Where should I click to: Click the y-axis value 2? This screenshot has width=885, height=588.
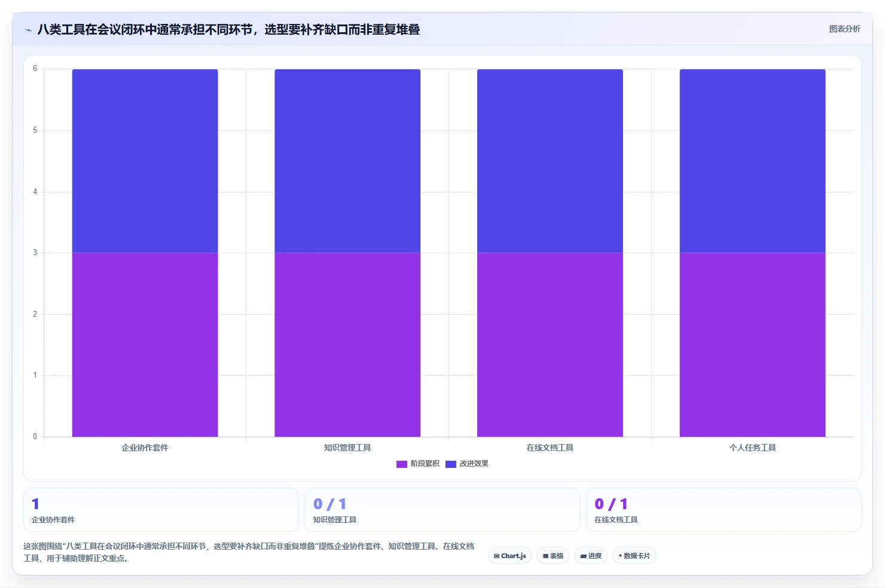tap(35, 314)
